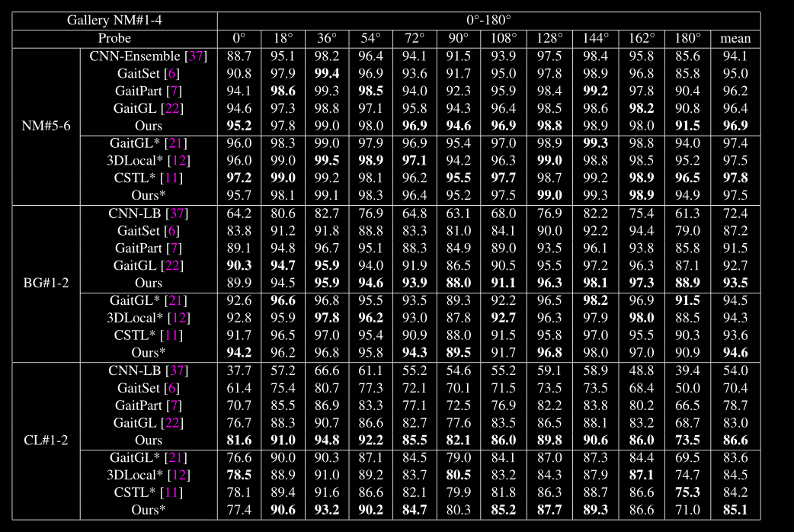The width and height of the screenshot is (794, 532).
Task: Click the "0°-180°" header cell
Action: coord(488,21)
